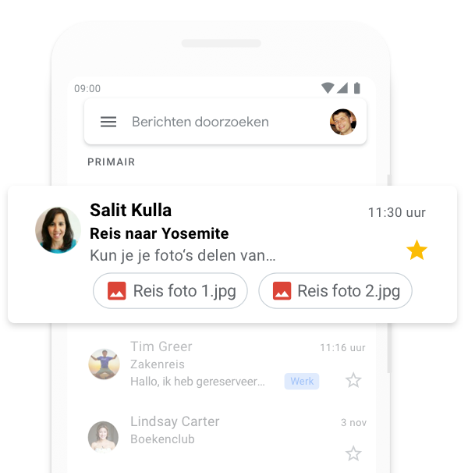This screenshot has width=468, height=476.
Task: Click the red image icon for foto 2
Action: click(x=282, y=290)
